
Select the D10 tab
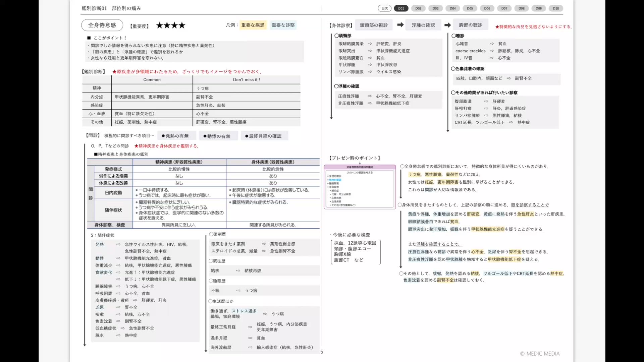pyautogui.click(x=556, y=8)
